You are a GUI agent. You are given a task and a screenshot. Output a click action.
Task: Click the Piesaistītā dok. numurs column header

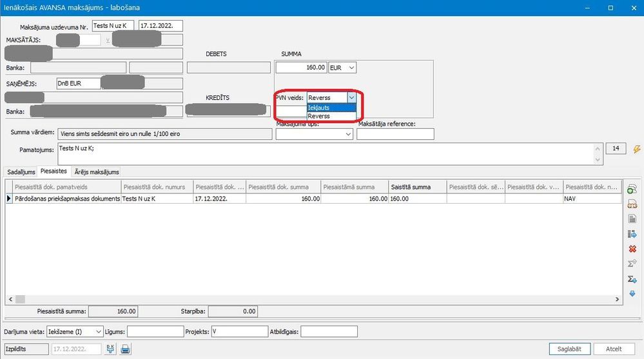click(157, 187)
